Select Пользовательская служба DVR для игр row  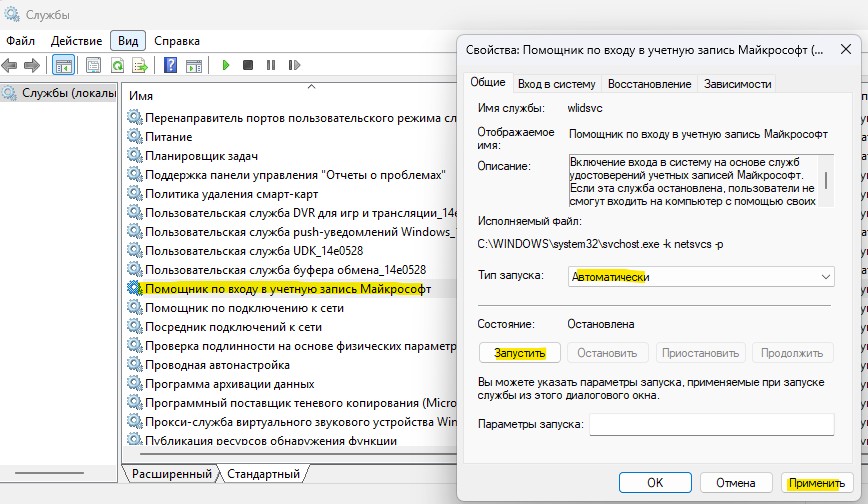(x=291, y=213)
